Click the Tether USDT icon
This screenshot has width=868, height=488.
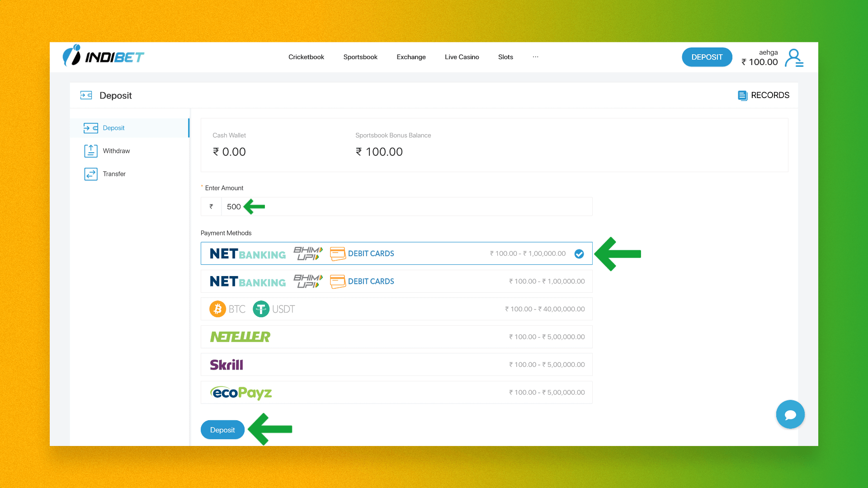pos(261,309)
